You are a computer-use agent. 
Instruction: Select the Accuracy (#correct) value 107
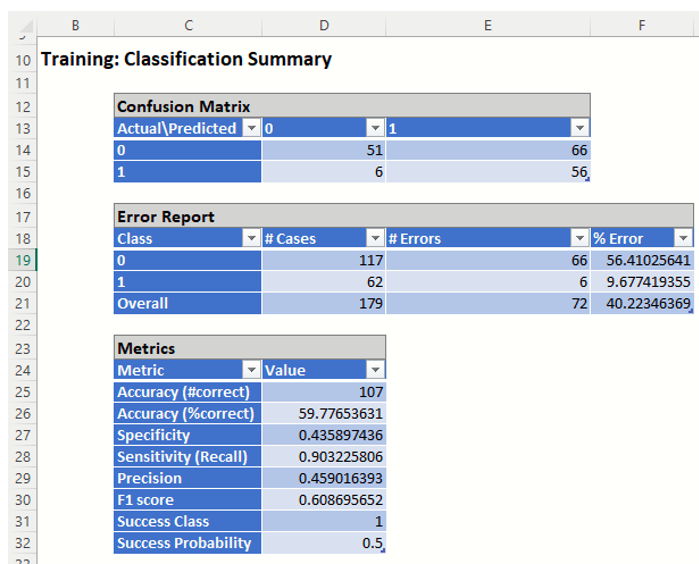(323, 392)
